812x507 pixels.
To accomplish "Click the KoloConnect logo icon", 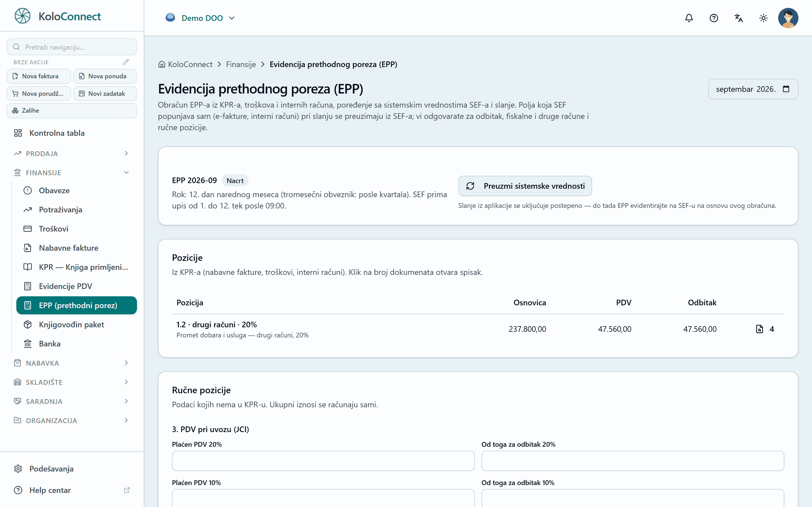I will 23,16.
